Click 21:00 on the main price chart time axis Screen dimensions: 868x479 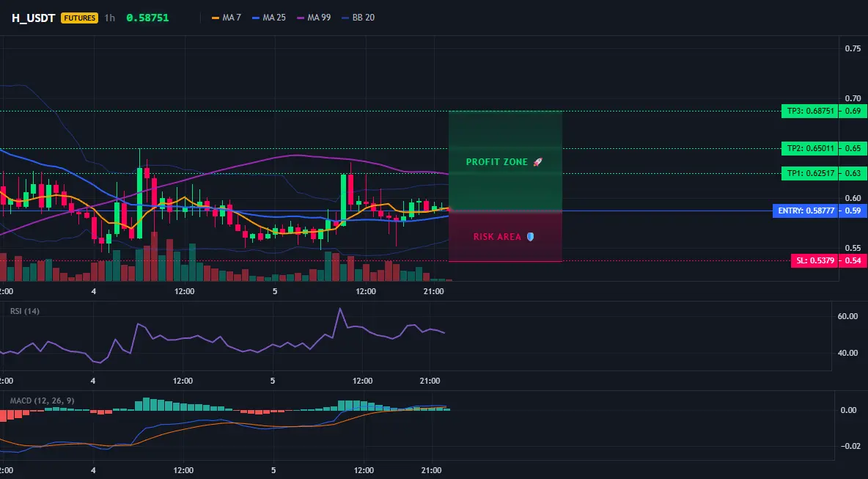[434, 291]
